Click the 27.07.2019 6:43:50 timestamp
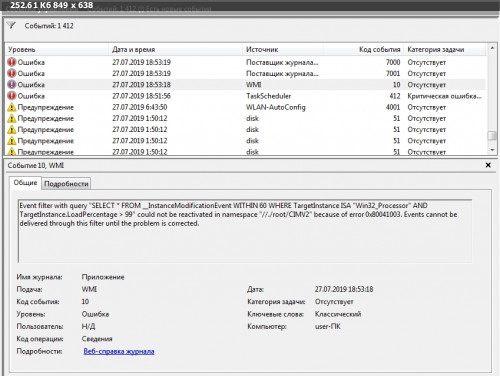The width and height of the screenshot is (500, 376). [140, 107]
